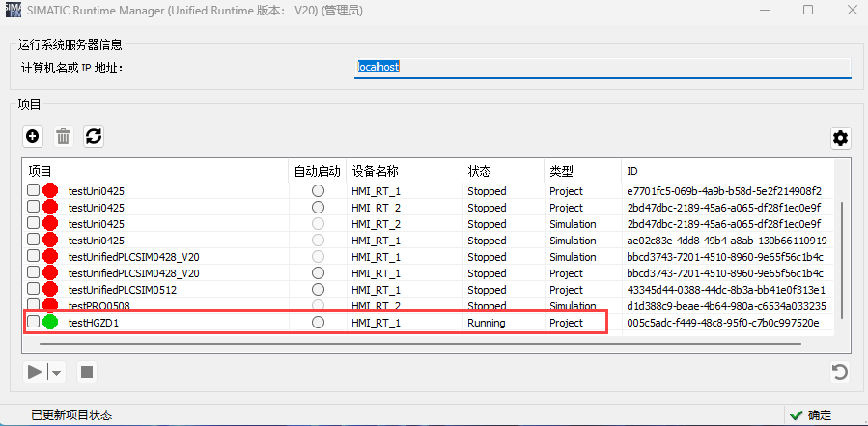Click the horizontal scrollbar under the project list
868x426 pixels.
(415, 343)
